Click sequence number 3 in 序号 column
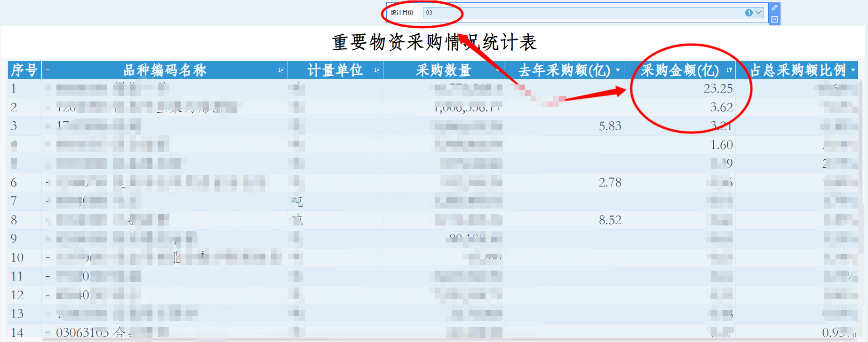 click(x=14, y=126)
